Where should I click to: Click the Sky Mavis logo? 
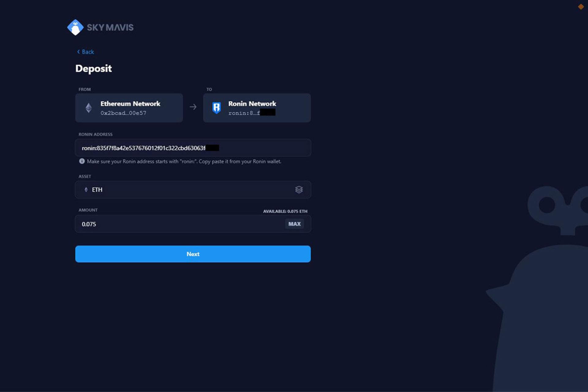[x=100, y=28]
